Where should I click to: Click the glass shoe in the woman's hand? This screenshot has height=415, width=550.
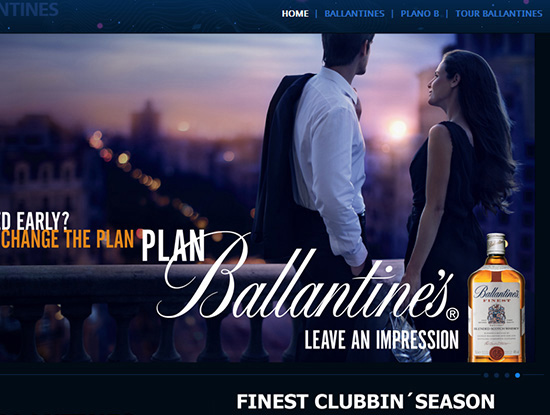coord(410,339)
